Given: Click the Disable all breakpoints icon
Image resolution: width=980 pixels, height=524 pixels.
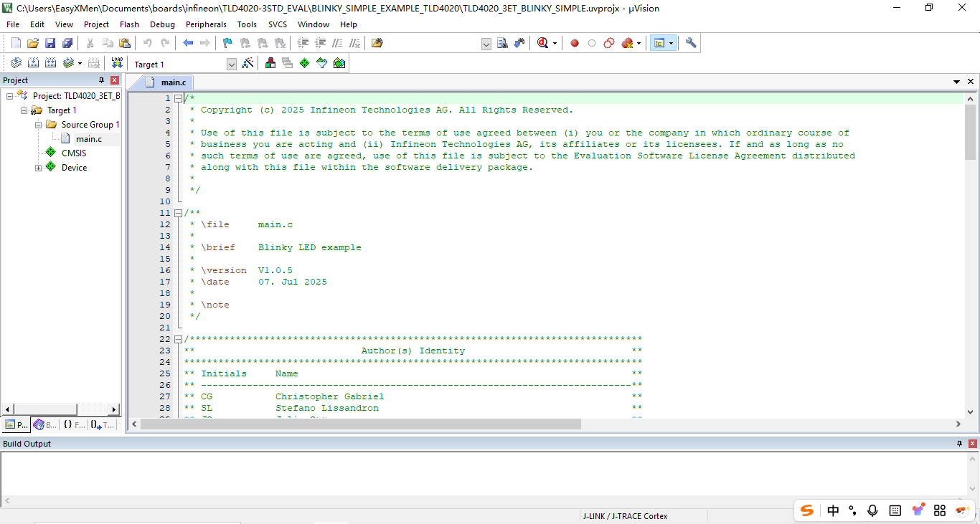Looking at the screenshot, I should [609, 43].
